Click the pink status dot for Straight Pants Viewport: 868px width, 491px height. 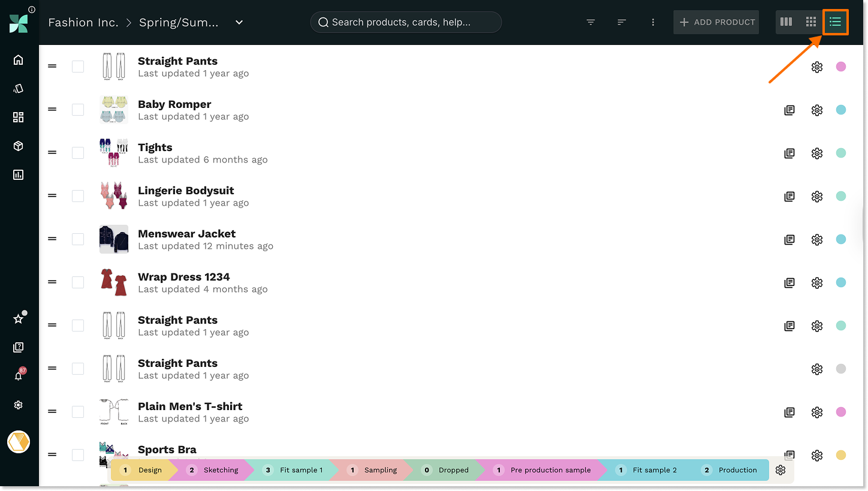tap(841, 67)
